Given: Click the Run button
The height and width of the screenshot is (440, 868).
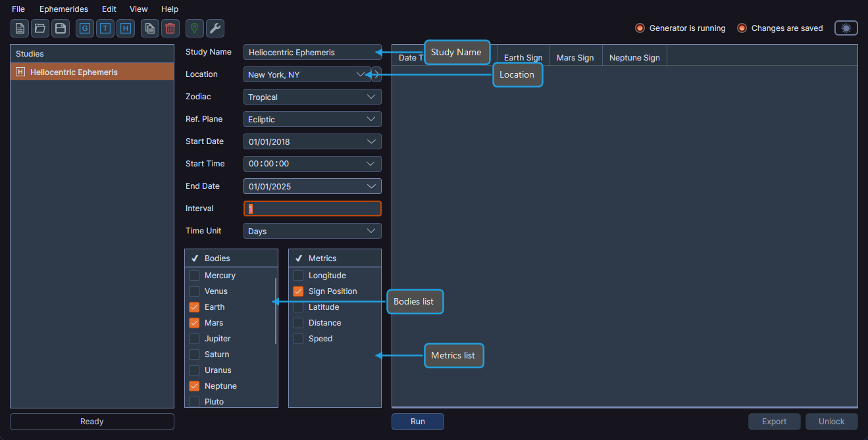Looking at the screenshot, I should pos(417,421).
